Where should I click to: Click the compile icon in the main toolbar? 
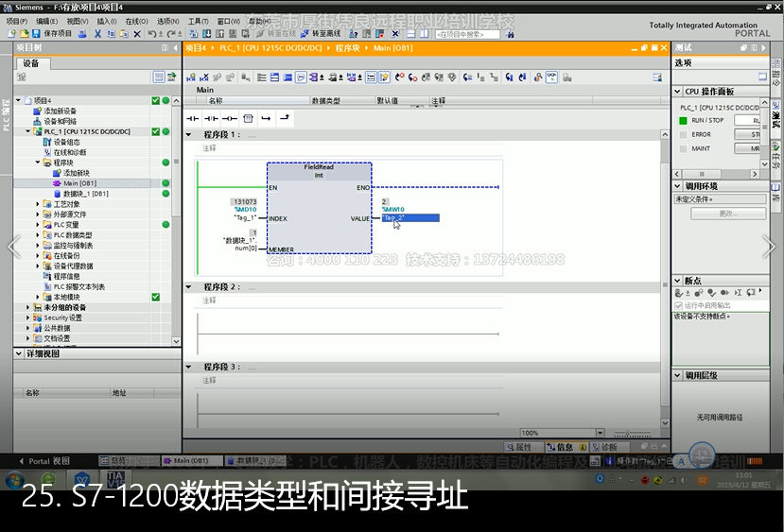(x=194, y=34)
